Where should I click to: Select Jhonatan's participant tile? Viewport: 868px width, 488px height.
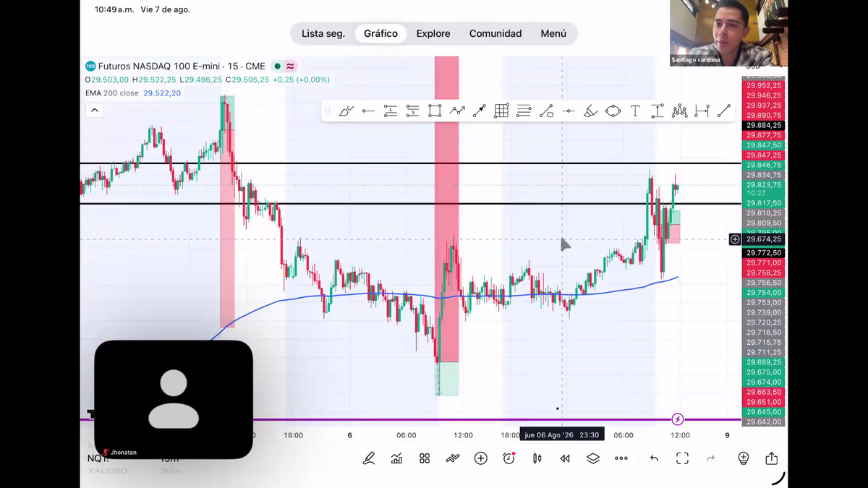(174, 400)
